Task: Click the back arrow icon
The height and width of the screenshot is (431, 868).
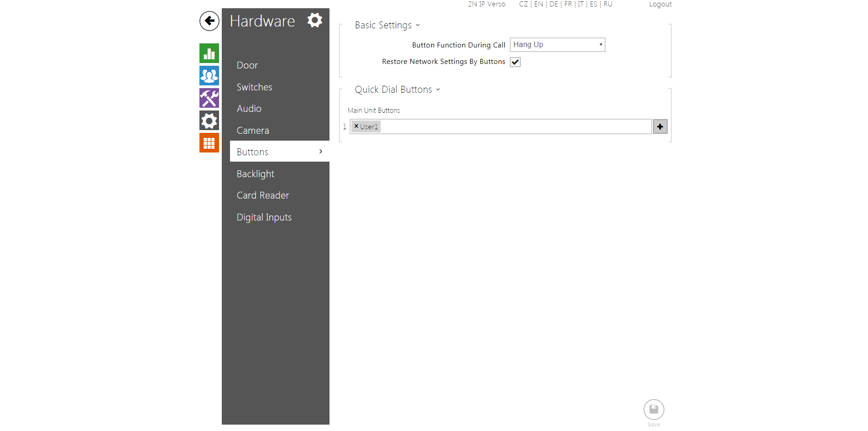Action: point(209,21)
